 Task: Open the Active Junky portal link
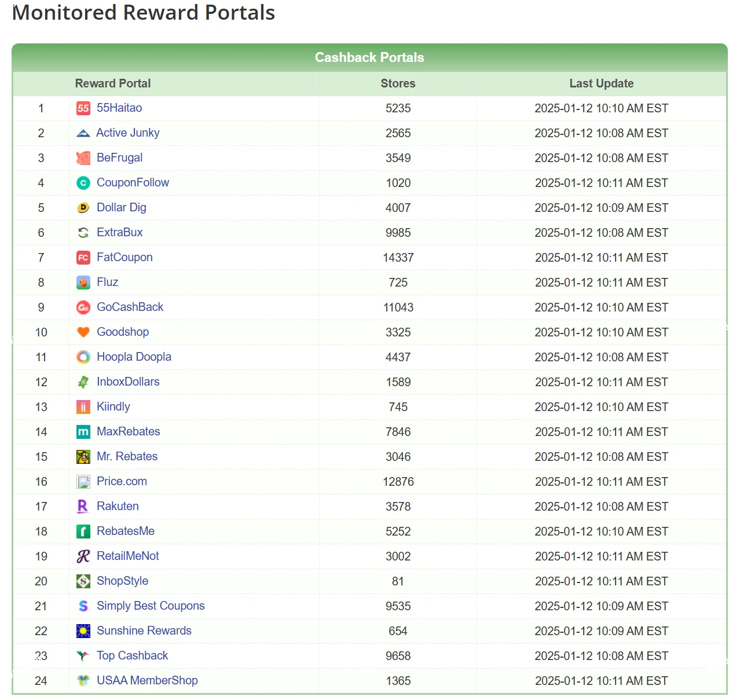coord(127,133)
